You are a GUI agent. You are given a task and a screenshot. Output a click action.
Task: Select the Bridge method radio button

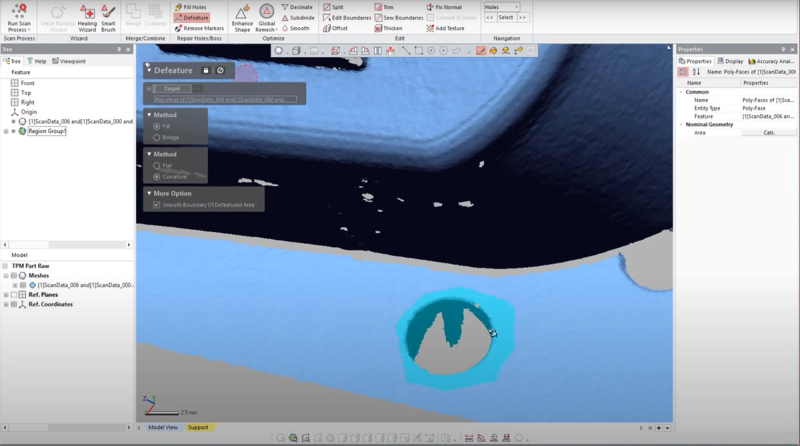coord(157,137)
